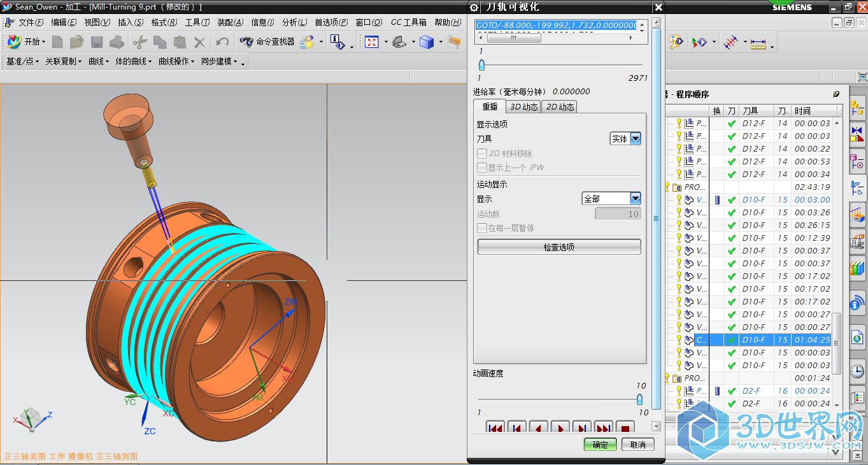Screen dimensions: 868x465
Task: Open the 插入(S) menu
Action: pos(131,22)
